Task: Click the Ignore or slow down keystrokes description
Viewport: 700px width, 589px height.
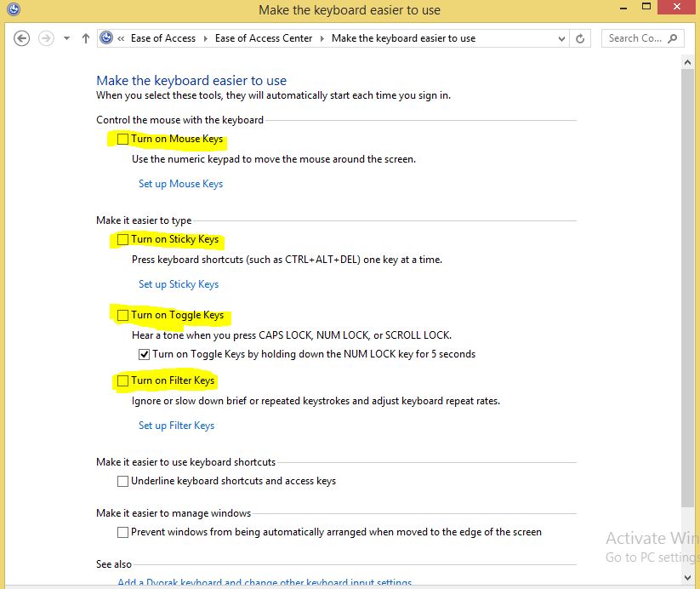Action: 316,401
